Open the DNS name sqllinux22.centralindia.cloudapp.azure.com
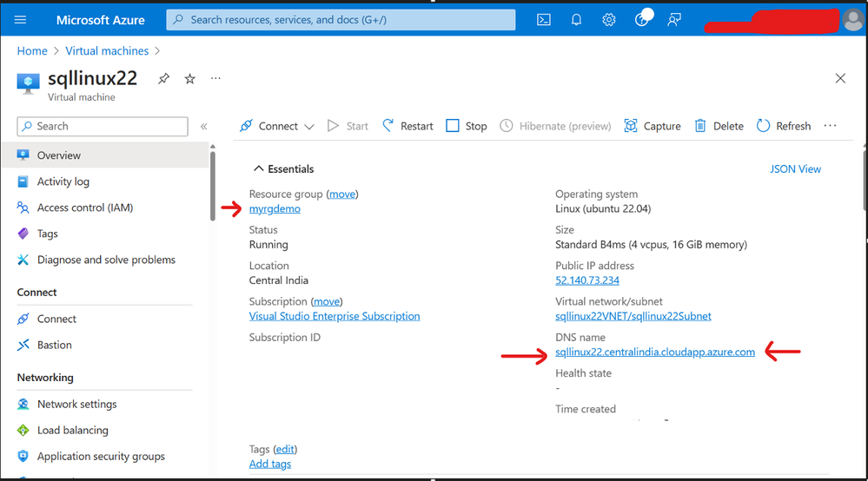Screen dimensions: 868x481 655,353
